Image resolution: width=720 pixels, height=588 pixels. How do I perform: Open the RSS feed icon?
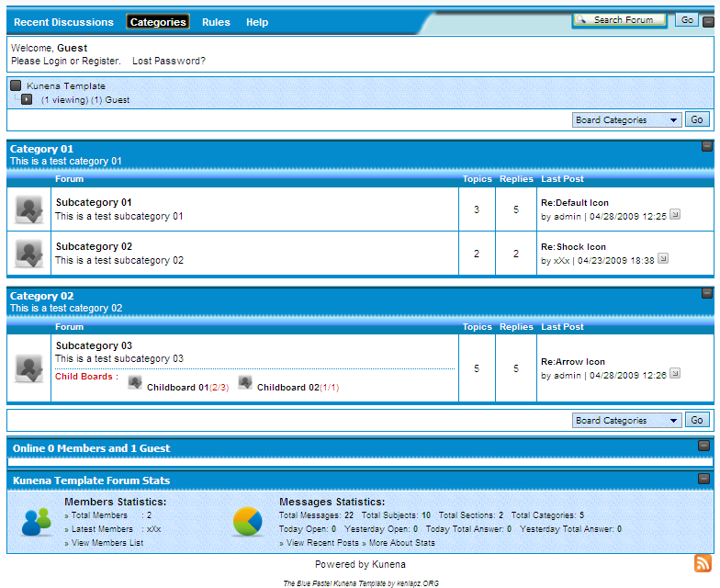pos(703,563)
